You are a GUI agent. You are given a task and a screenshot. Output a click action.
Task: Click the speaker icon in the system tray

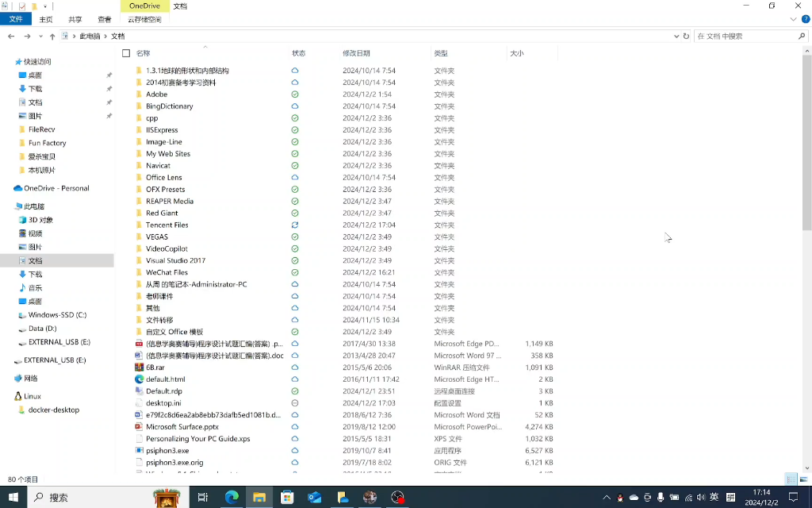click(x=700, y=498)
